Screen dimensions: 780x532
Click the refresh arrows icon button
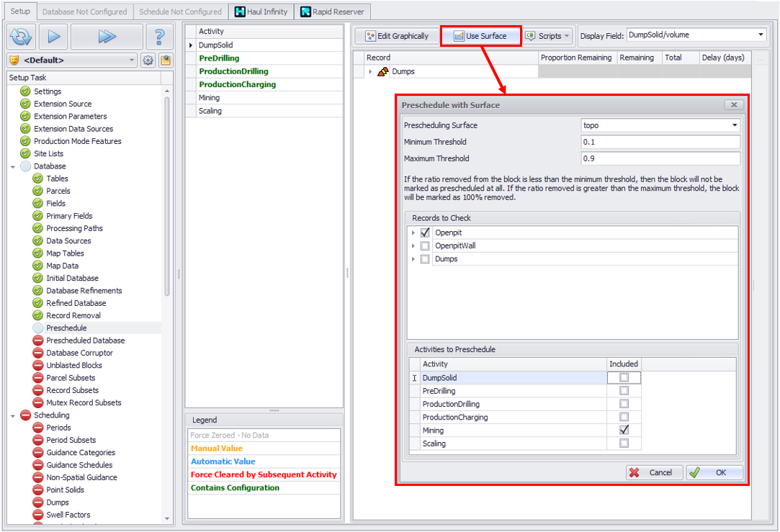tap(21, 36)
